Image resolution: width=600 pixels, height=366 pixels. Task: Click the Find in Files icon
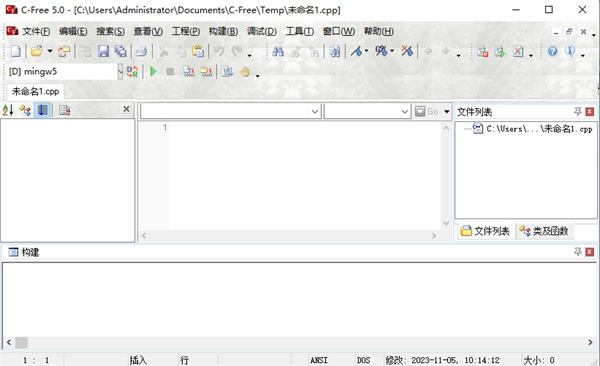(x=334, y=51)
